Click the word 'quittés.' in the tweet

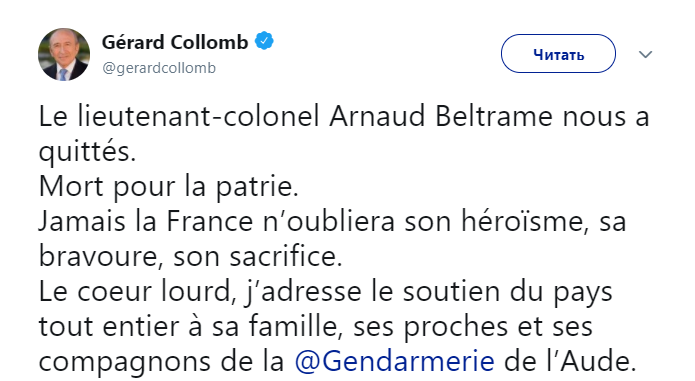tap(87, 153)
